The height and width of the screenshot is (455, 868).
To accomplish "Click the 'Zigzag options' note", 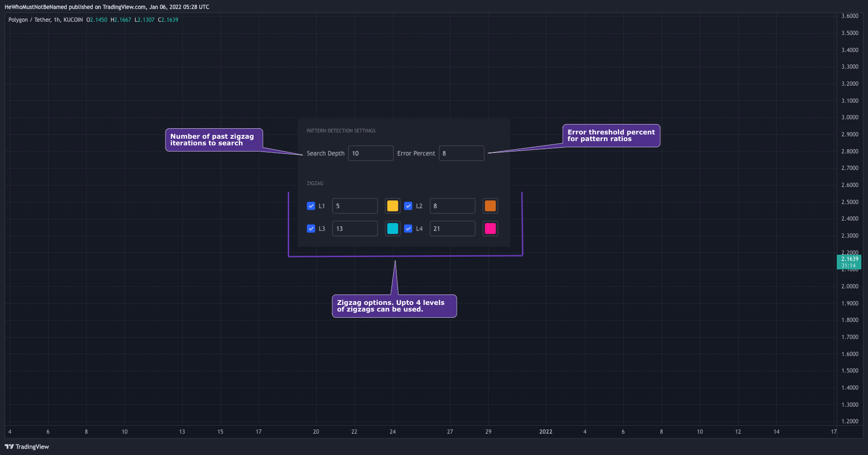I will click(x=394, y=306).
